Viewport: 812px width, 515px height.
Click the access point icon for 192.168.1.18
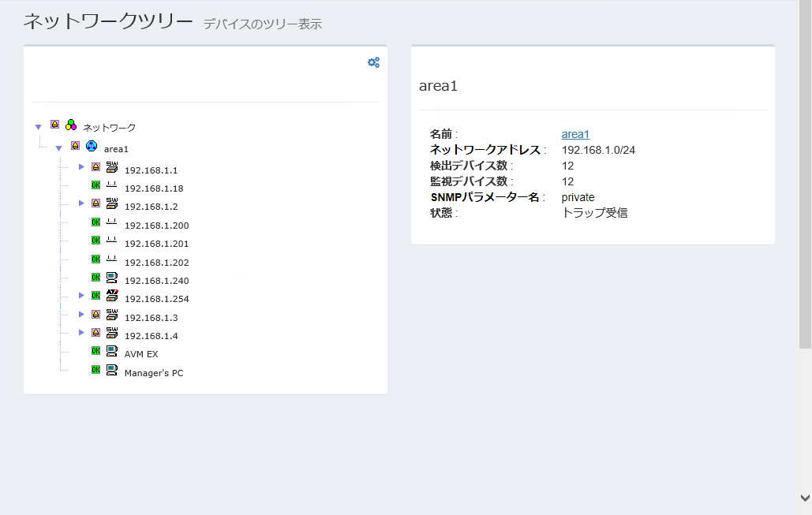pos(112,185)
